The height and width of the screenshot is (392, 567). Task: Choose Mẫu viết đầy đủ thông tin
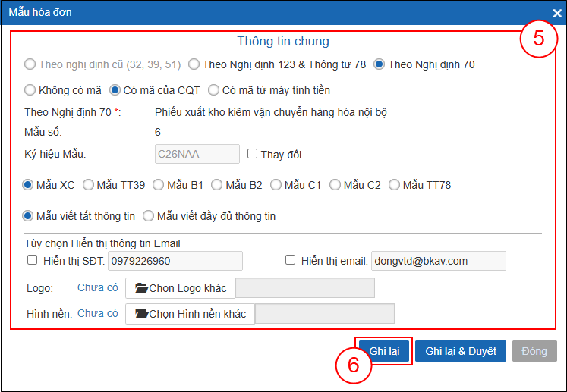pos(148,216)
